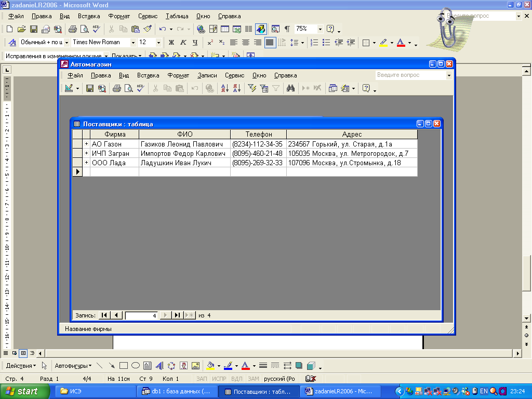Viewport: 532px width, 399px height.
Task: Toggle Bold formatting in Word
Action: click(x=171, y=43)
